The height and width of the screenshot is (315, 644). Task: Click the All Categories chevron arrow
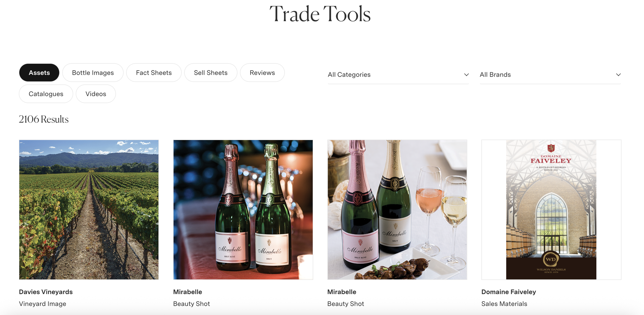tap(466, 75)
